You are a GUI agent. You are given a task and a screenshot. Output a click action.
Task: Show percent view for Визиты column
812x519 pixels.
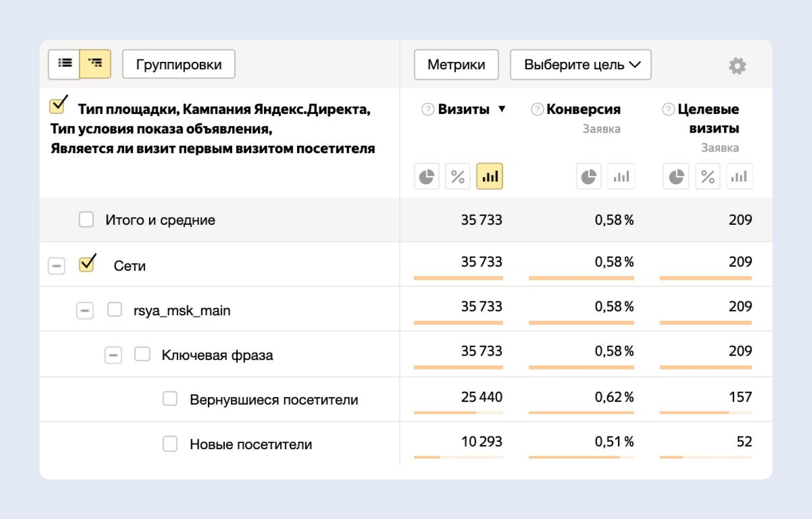(x=458, y=176)
